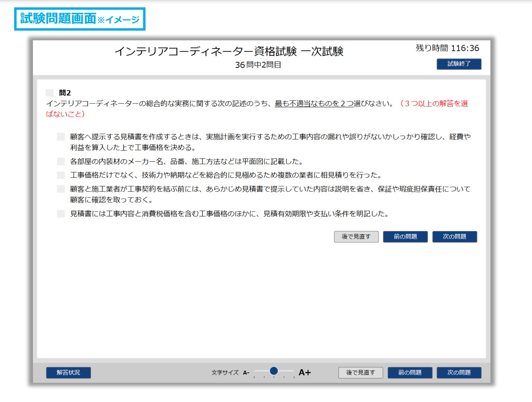Select the 瑕疵担保責任 answer option

click(61, 189)
